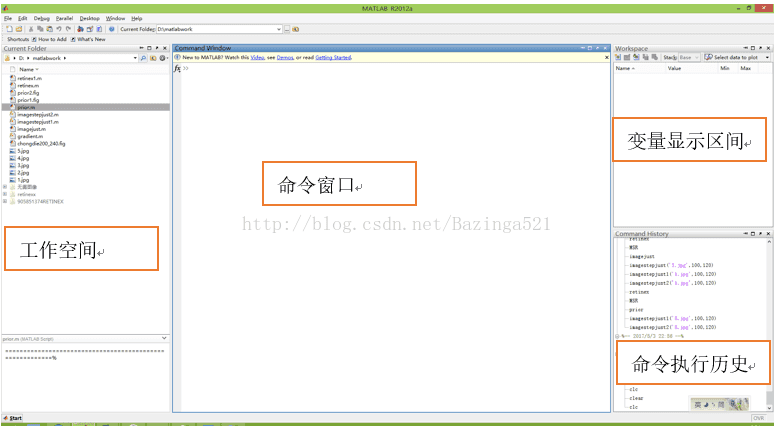Image resolution: width=774 pixels, height=427 pixels.
Task: Open the Parallel menu
Action: tap(64, 18)
